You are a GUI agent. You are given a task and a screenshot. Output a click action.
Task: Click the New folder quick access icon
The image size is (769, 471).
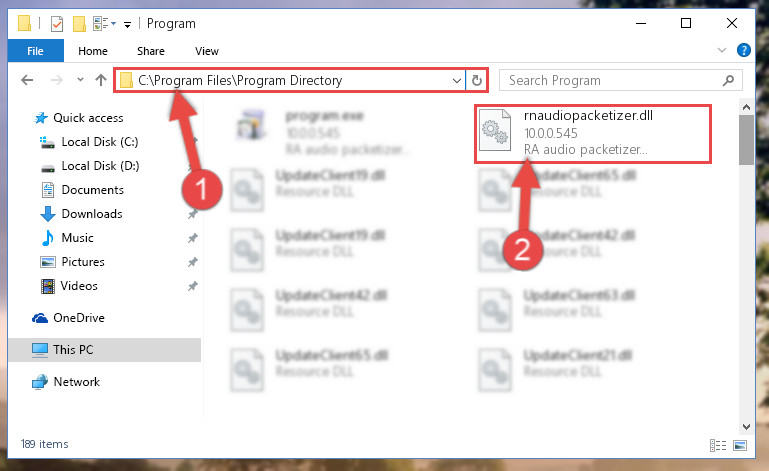pyautogui.click(x=79, y=24)
